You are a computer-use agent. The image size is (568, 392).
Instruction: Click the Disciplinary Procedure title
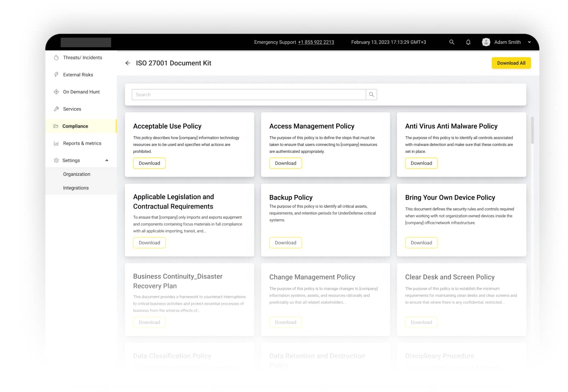pyautogui.click(x=439, y=356)
